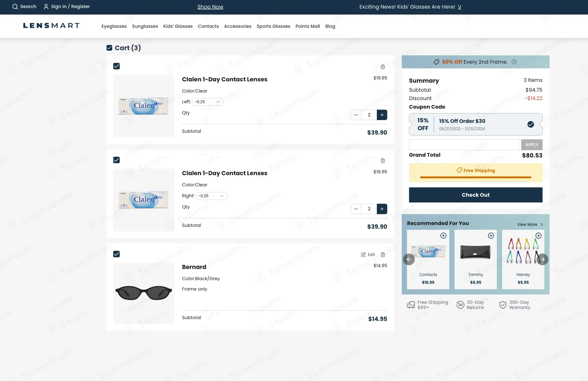This screenshot has width=588, height=381.
Task: Toggle the select-all Cart checkbox
Action: (x=109, y=48)
